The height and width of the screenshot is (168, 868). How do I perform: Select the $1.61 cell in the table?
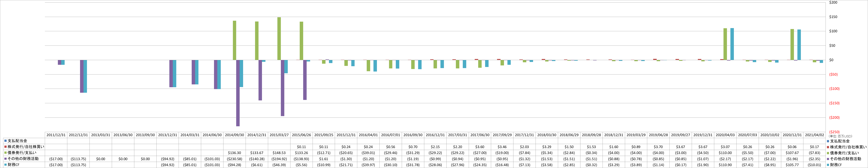click(323, 159)
